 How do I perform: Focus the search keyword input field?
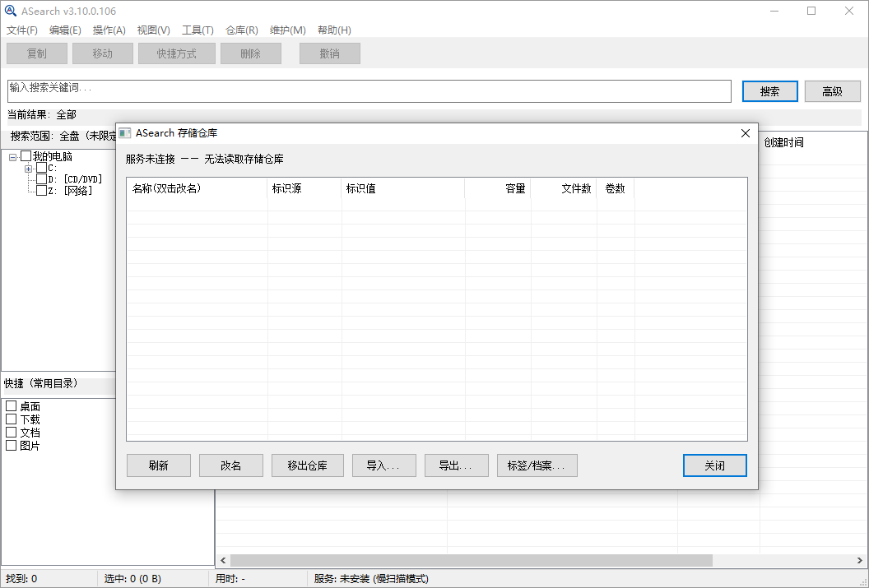[x=369, y=91]
